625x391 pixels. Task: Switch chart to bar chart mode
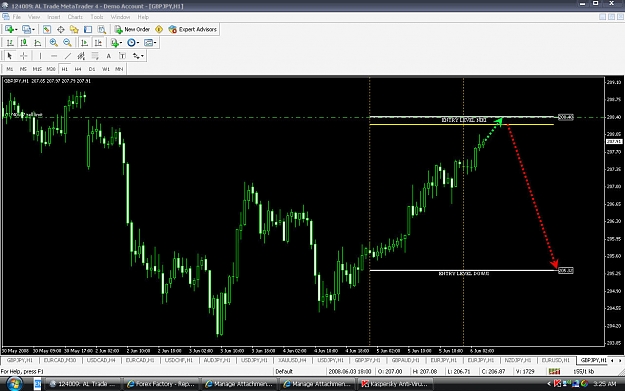coord(10,43)
